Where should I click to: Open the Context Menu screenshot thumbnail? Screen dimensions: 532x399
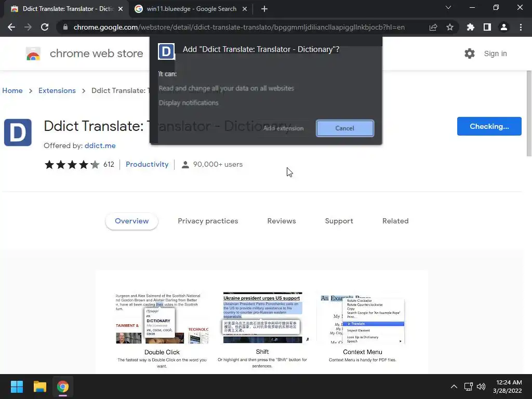click(x=362, y=319)
